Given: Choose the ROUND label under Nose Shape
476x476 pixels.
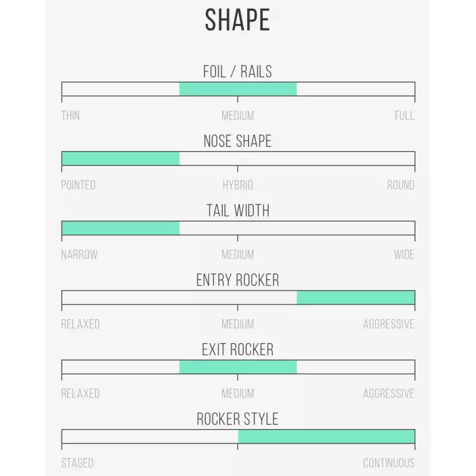Looking at the screenshot, I should coord(401,185).
